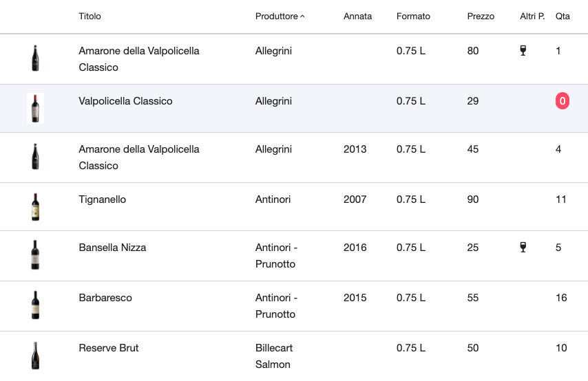Open the Valpolicella Classico bottle thumbnail

pyautogui.click(x=35, y=108)
